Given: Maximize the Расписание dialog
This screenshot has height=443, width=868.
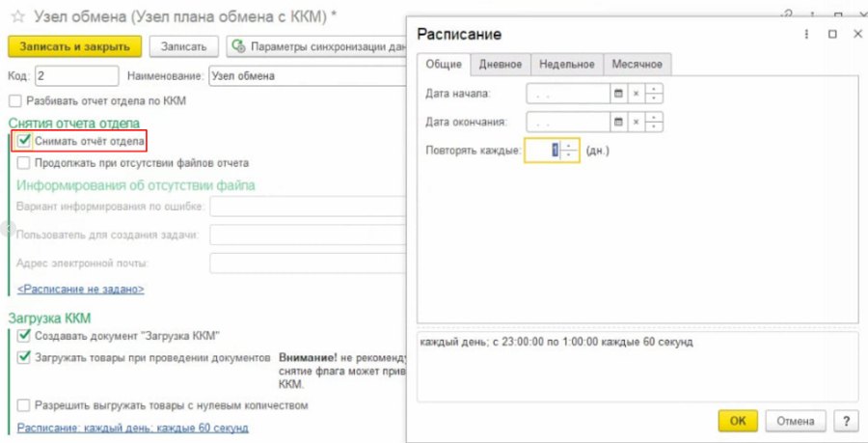Looking at the screenshot, I should tap(832, 35).
